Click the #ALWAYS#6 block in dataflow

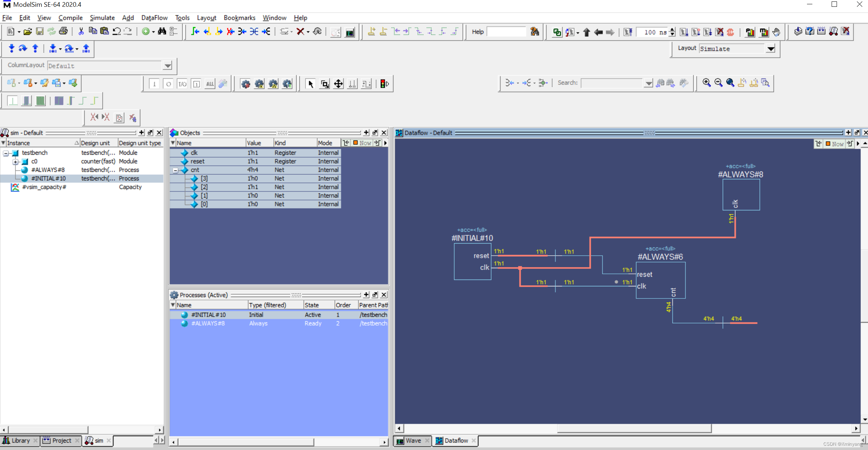(660, 280)
